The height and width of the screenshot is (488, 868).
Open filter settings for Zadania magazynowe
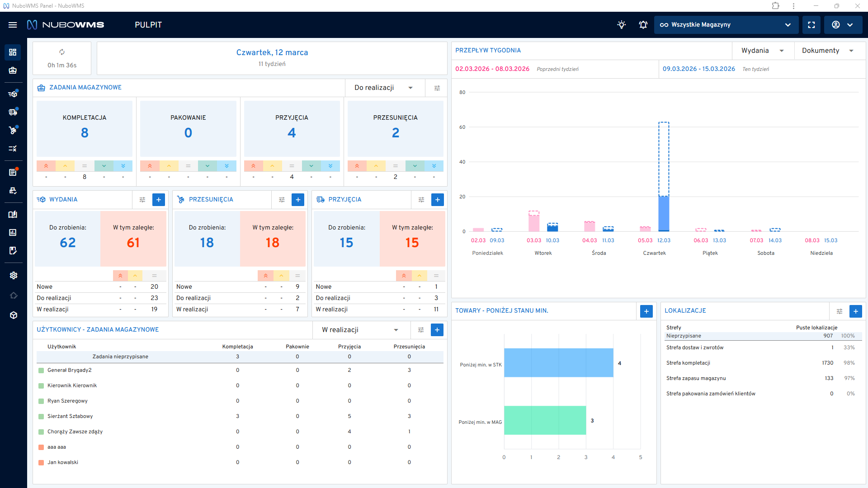[x=437, y=88]
